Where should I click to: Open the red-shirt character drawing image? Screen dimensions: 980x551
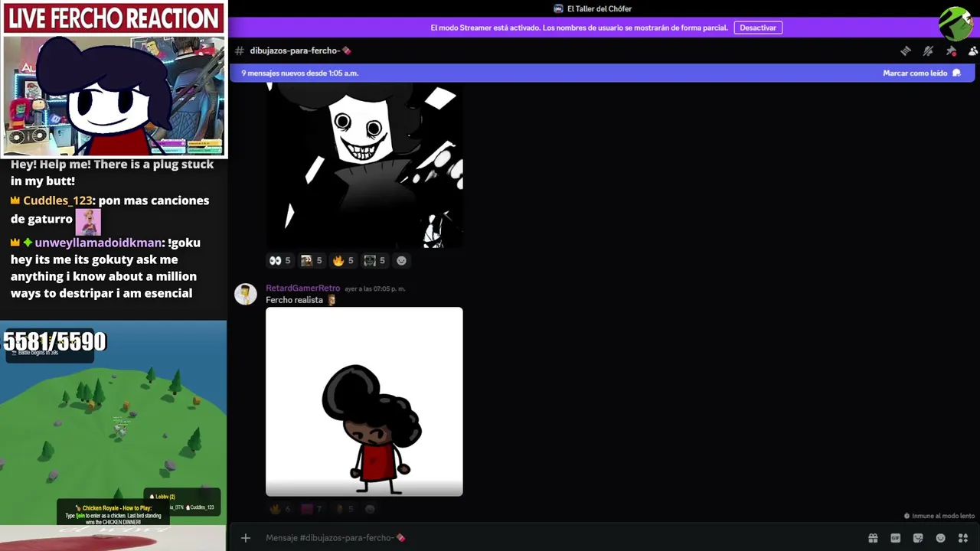[364, 402]
